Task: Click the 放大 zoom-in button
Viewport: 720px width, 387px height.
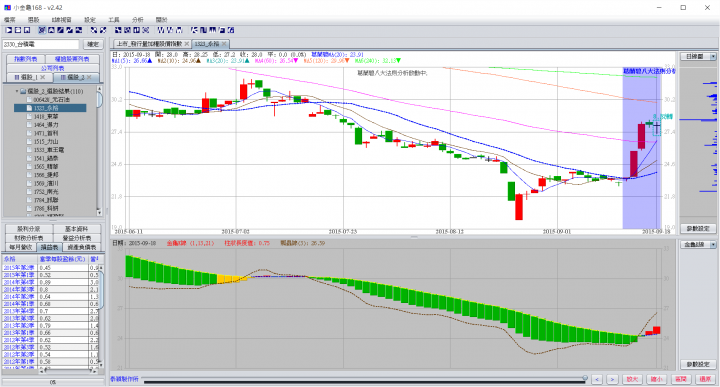Action: pos(632,379)
